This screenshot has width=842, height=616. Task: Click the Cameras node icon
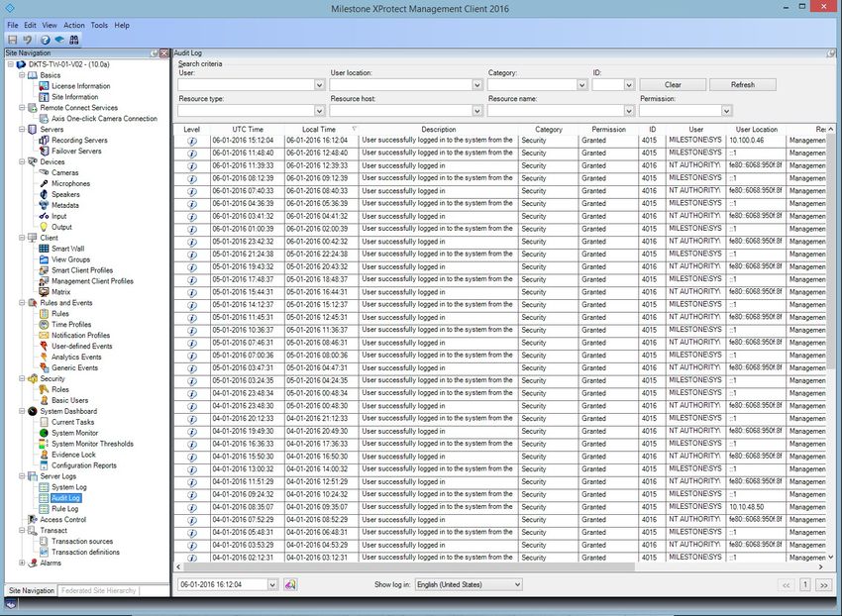44,172
